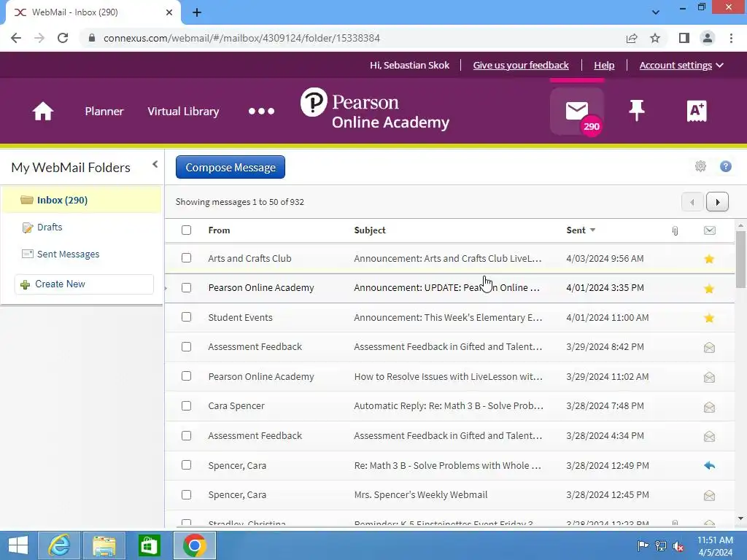Check Cara Spencer Automatic Reply checkbox
The height and width of the screenshot is (560, 747).
coord(186,405)
